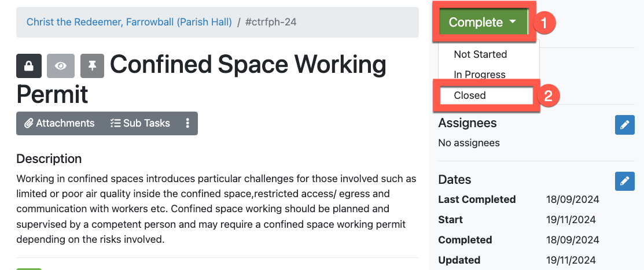Expand the green Complete status dropdown
644x270 pixels.
tap(483, 23)
